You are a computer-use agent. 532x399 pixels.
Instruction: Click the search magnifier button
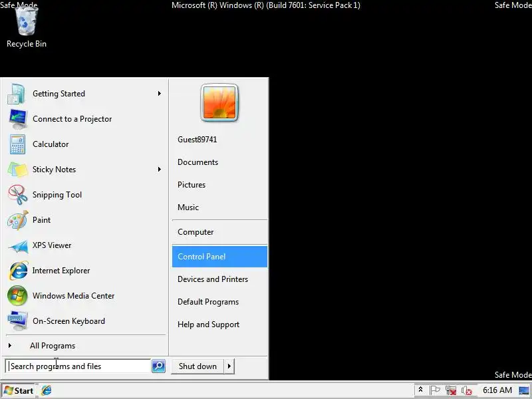(x=158, y=366)
